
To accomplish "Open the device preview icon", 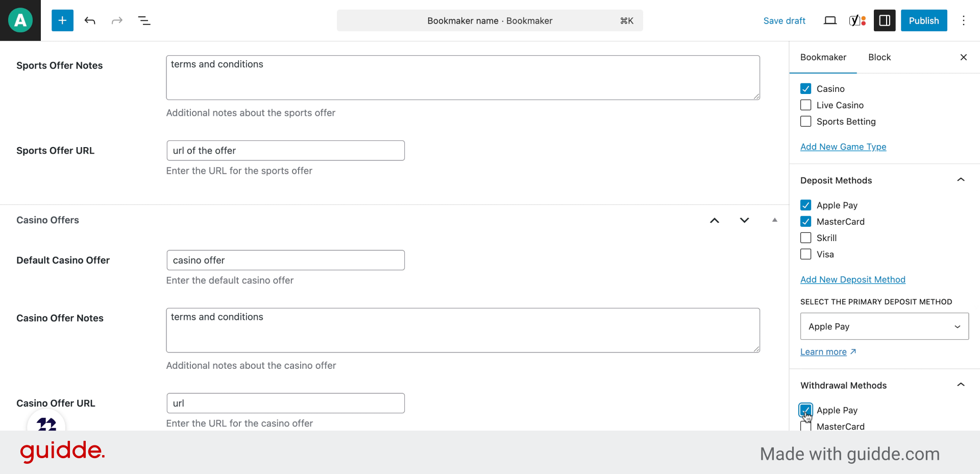I will 830,20.
